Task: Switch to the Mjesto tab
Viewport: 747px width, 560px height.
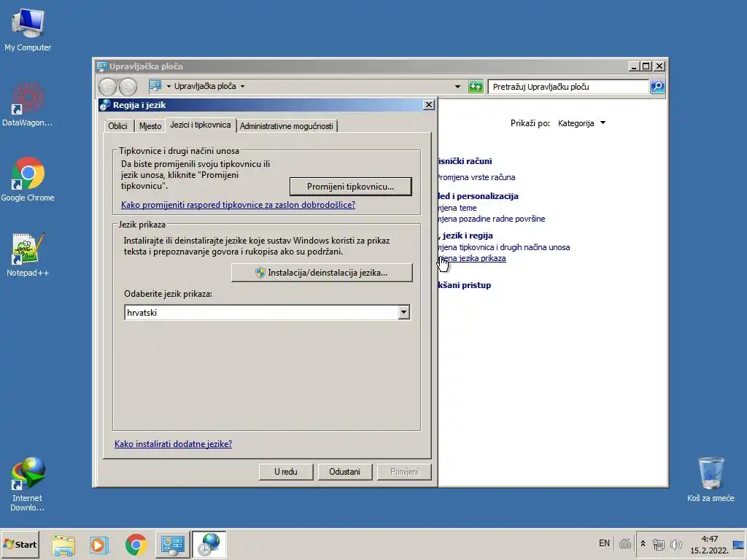Action: [x=150, y=126]
